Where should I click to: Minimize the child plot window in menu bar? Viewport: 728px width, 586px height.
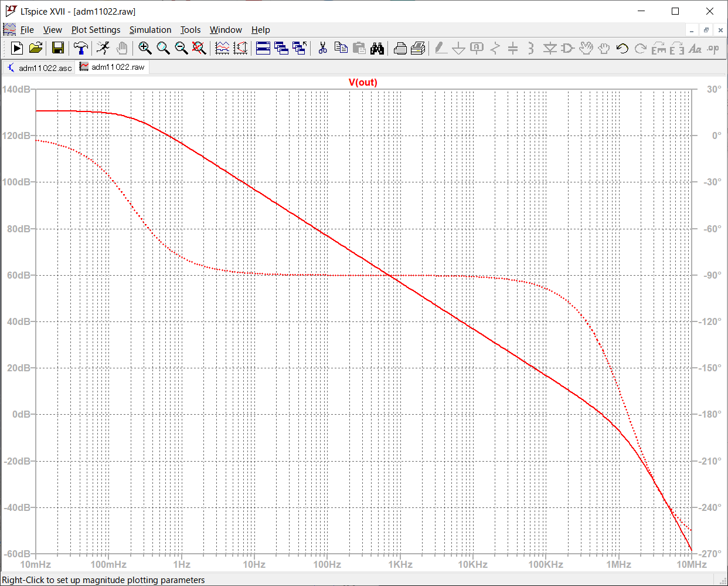tap(692, 31)
